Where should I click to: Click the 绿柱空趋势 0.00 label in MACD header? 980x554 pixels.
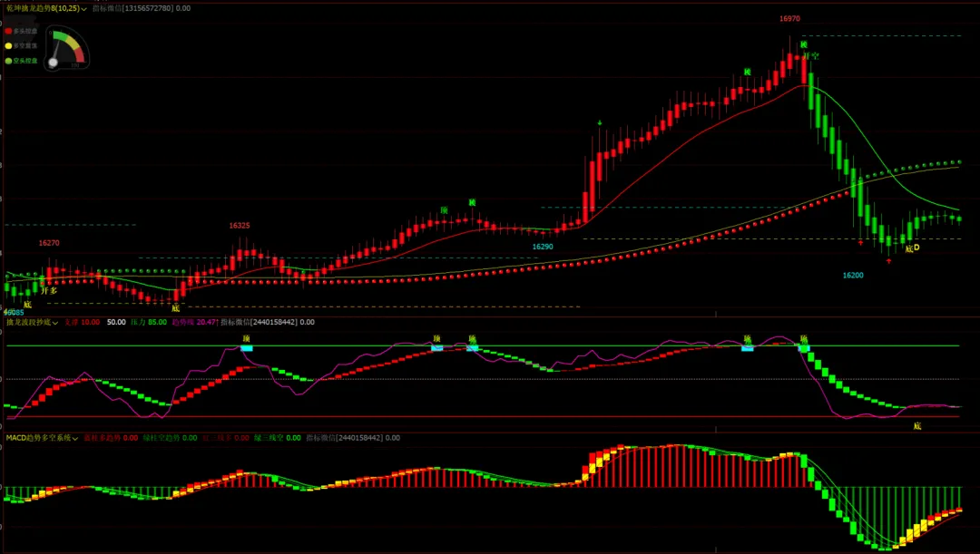[x=170, y=438]
